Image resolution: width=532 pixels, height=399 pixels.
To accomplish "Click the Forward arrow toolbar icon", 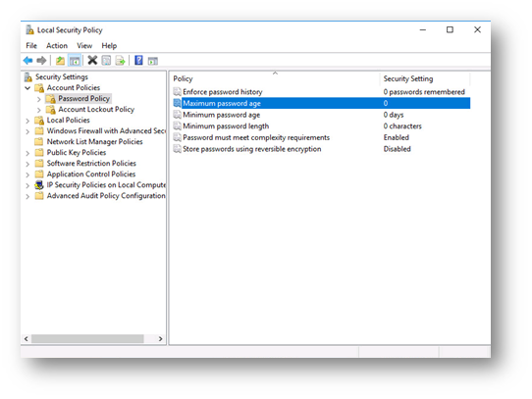I will pyautogui.click(x=41, y=61).
